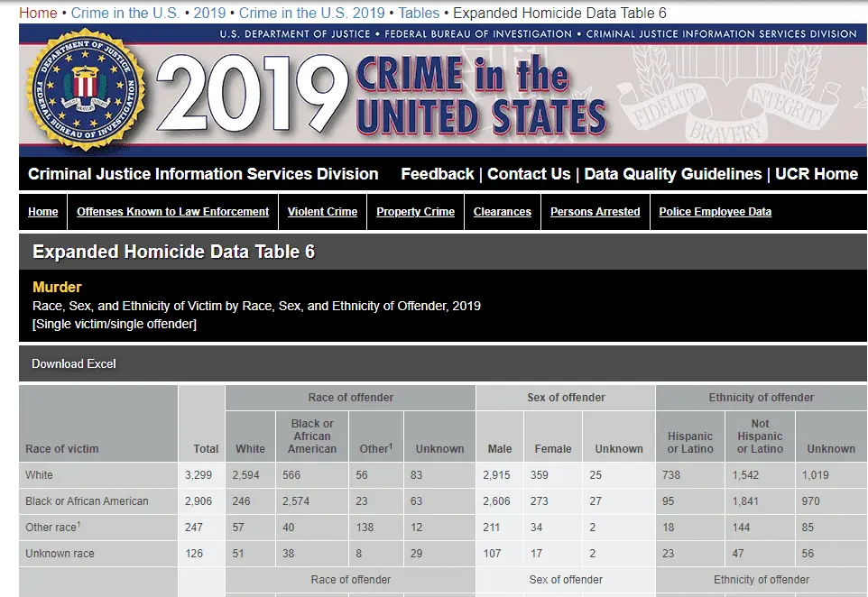Open the Home breadcrumb link

point(38,13)
